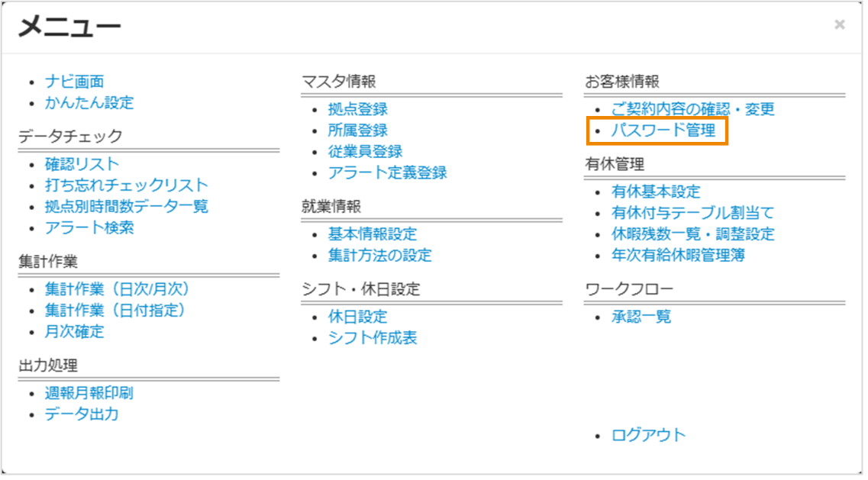Select 集計作業（日次/月次）
The image size is (868, 480).
coord(118,288)
